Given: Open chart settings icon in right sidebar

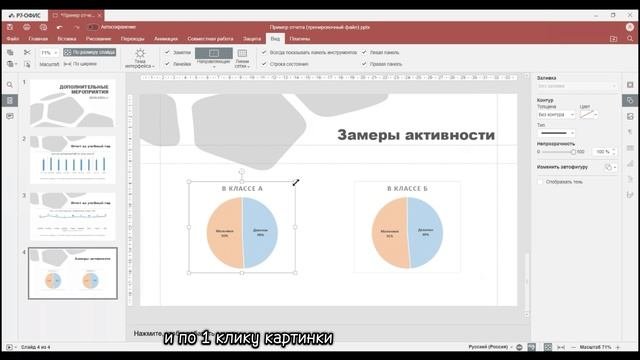Looking at the screenshot, I should click(630, 163).
